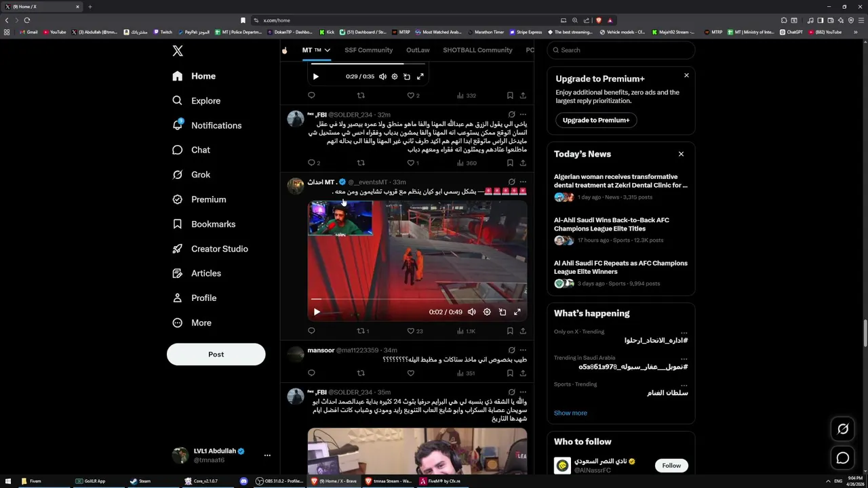Open Explore in the sidebar

pyautogui.click(x=197, y=100)
